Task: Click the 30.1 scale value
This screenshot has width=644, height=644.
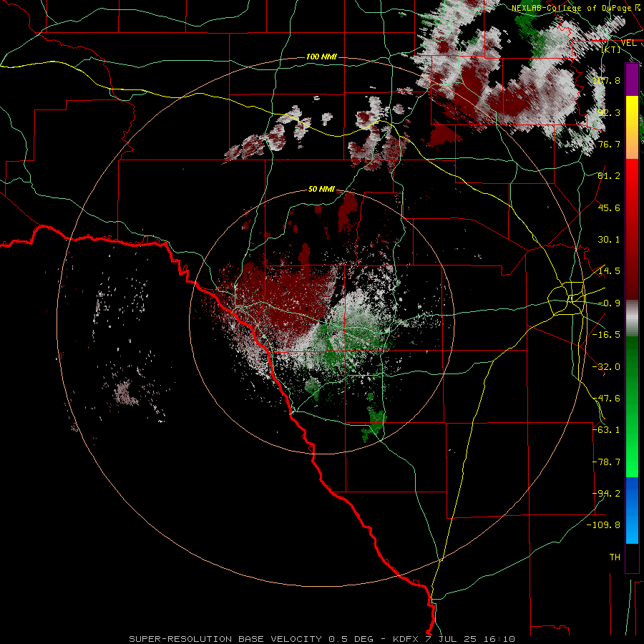Action: [x=609, y=239]
